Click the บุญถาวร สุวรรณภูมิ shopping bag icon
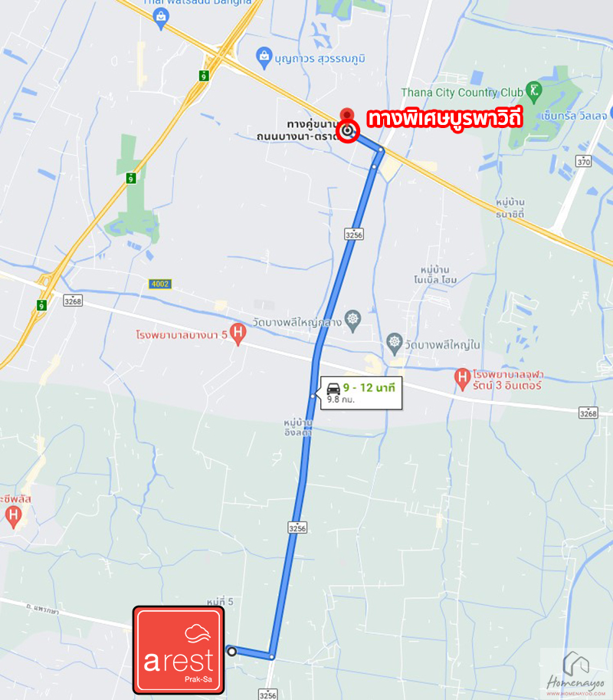The height and width of the screenshot is (700, 613). click(264, 58)
